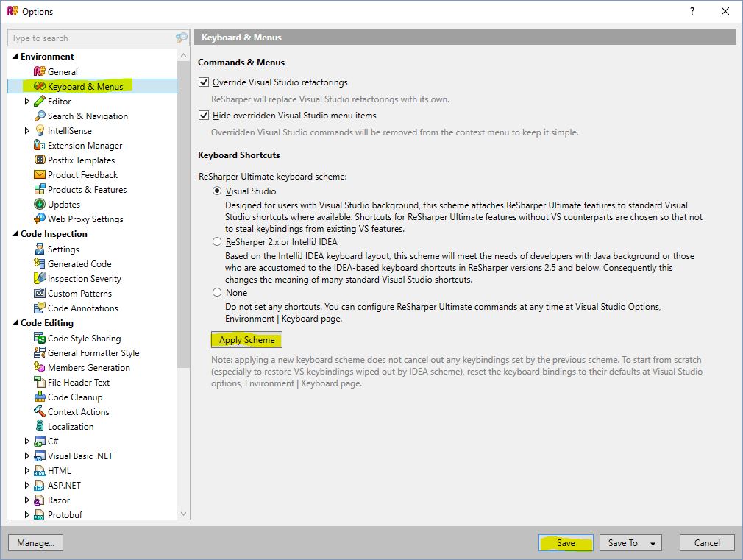Click the General Formatter Style icon
743x560 pixels.
click(x=39, y=352)
